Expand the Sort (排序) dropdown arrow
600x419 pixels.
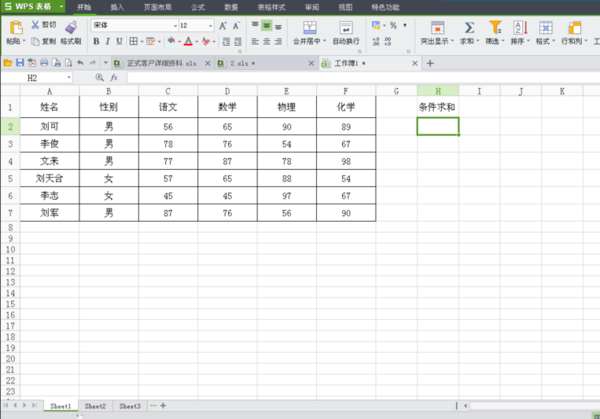click(528, 41)
